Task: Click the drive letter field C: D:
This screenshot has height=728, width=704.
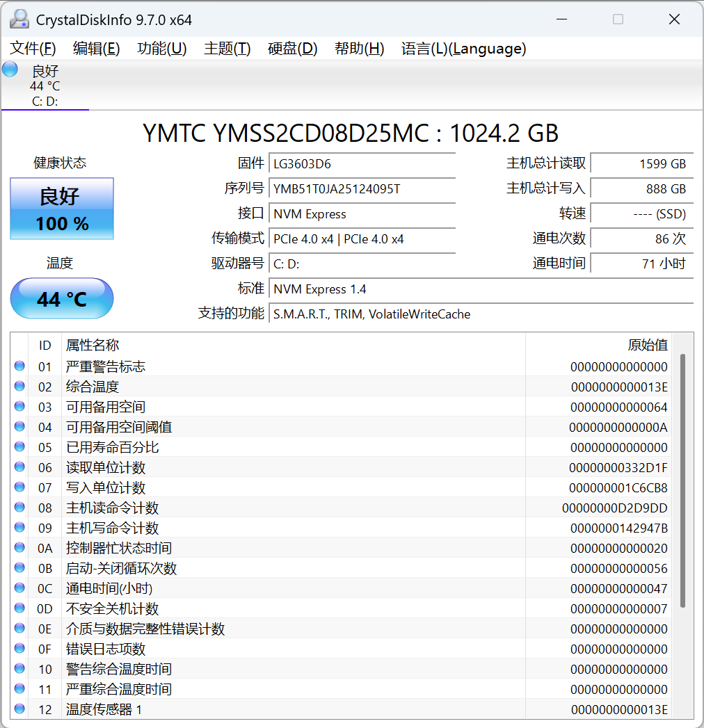Action: tap(362, 264)
